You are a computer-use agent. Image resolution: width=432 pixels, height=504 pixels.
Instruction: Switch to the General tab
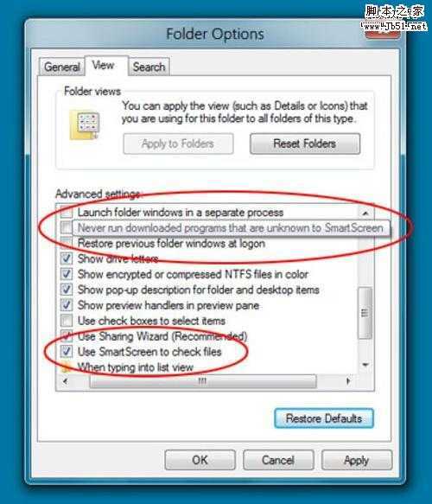[62, 67]
